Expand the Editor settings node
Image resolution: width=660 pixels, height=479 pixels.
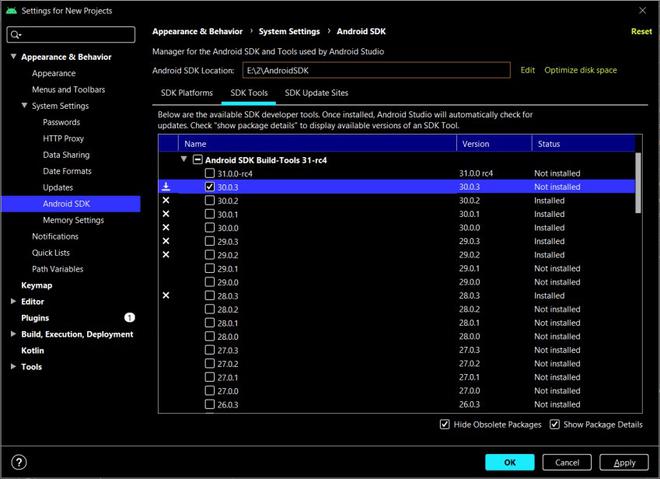tap(13, 301)
